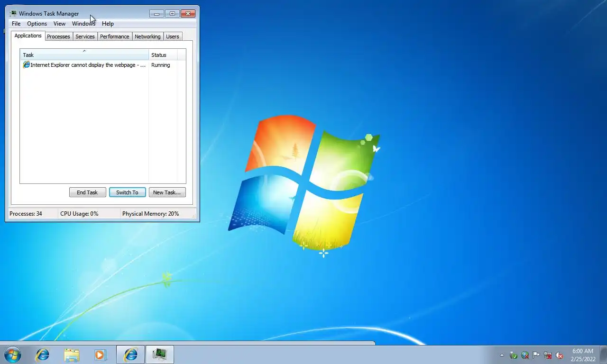
Task: Switch to the Processes tab
Action: tap(58, 36)
